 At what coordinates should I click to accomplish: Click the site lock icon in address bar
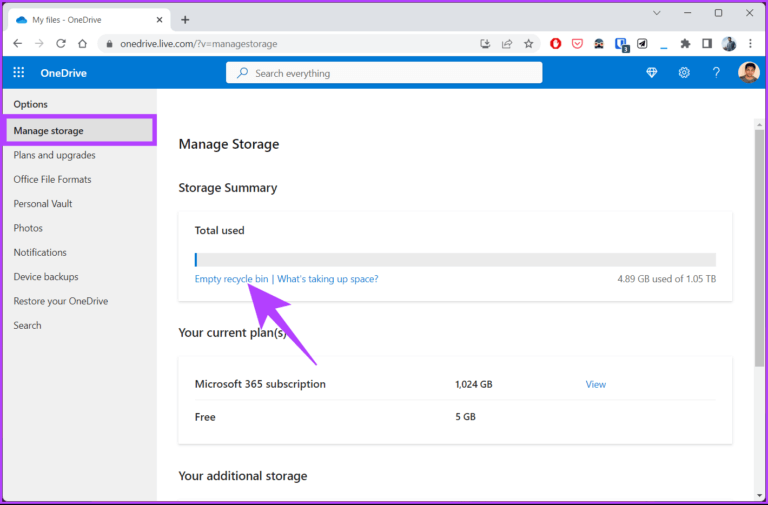109,44
